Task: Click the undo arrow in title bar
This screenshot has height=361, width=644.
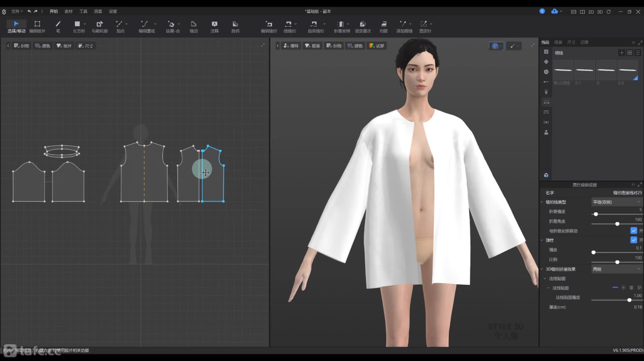Action: (29, 11)
